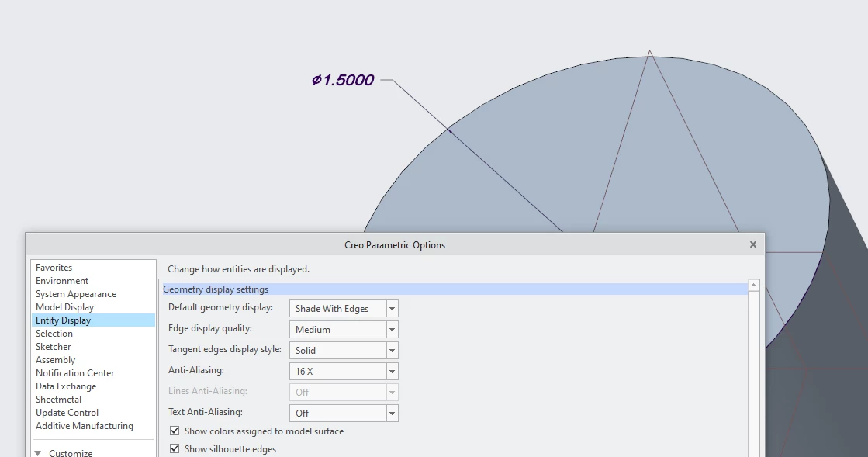Select the Entity Display category
Screen dimensions: 868x457
coord(93,320)
